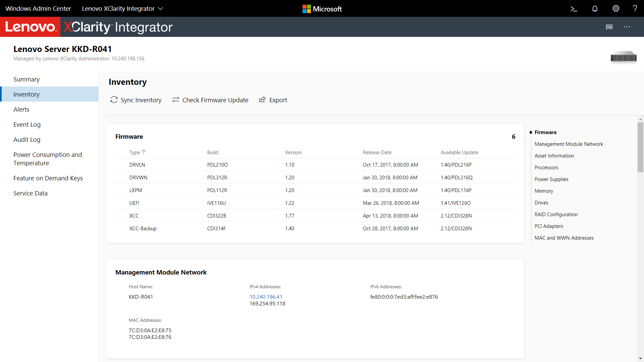Viewport: 644px width, 362px height.
Task: Click the Processors section anchor link
Action: [x=546, y=167]
